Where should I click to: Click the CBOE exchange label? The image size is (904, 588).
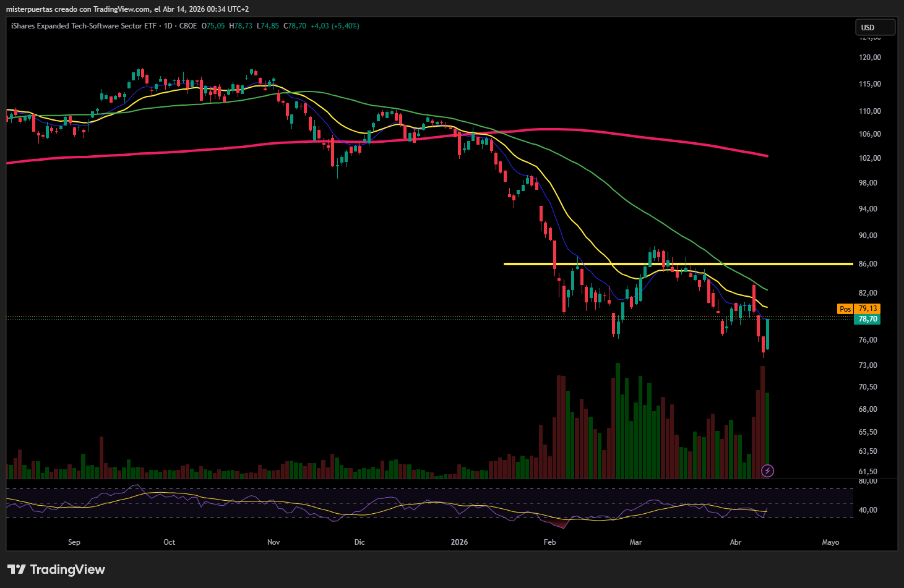(188, 26)
